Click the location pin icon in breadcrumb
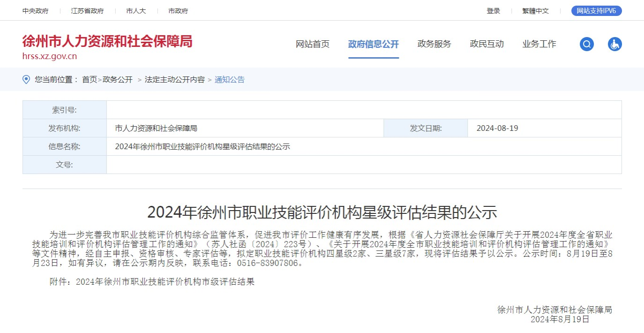 point(27,79)
